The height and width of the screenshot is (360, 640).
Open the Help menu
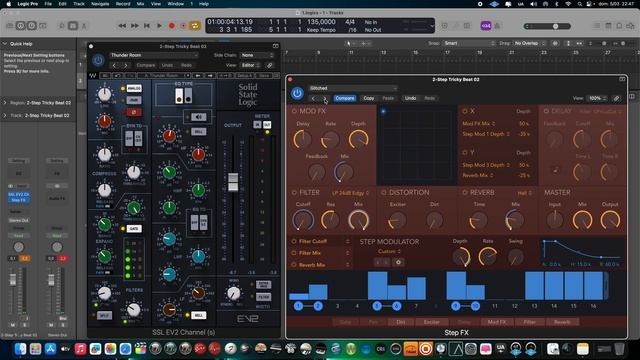204,4
